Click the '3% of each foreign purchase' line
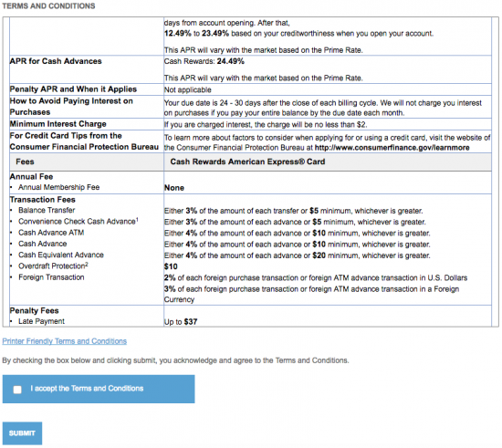The image size is (502, 448). [x=311, y=294]
